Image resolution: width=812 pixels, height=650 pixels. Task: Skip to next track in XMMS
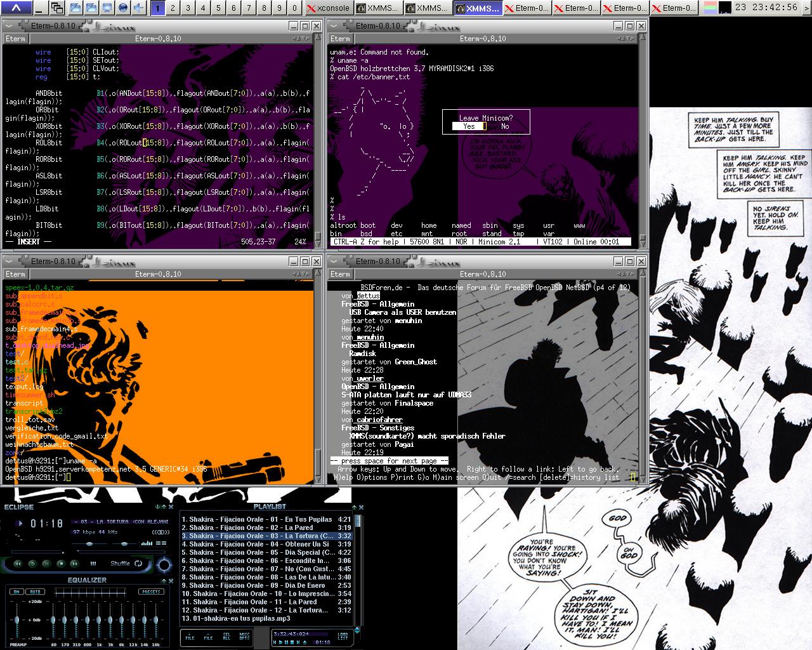tap(75, 564)
